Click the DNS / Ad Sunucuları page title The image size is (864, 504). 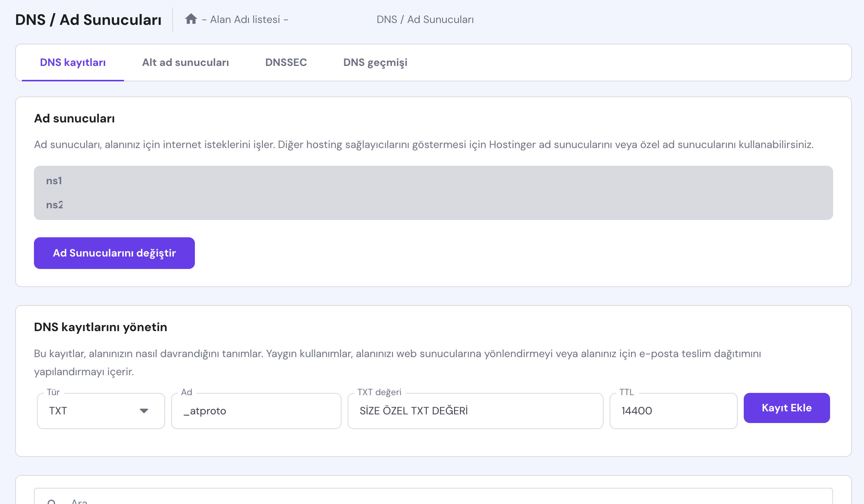88,20
